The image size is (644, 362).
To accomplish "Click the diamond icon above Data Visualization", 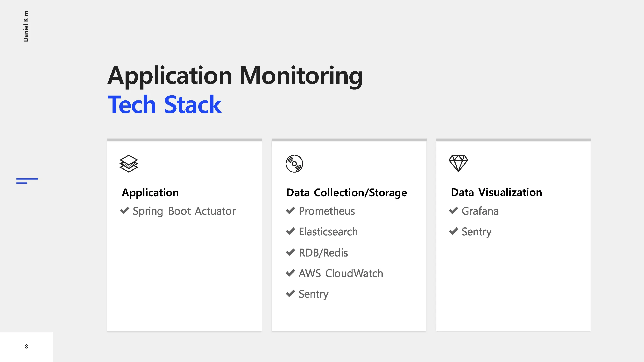I will 458,163.
